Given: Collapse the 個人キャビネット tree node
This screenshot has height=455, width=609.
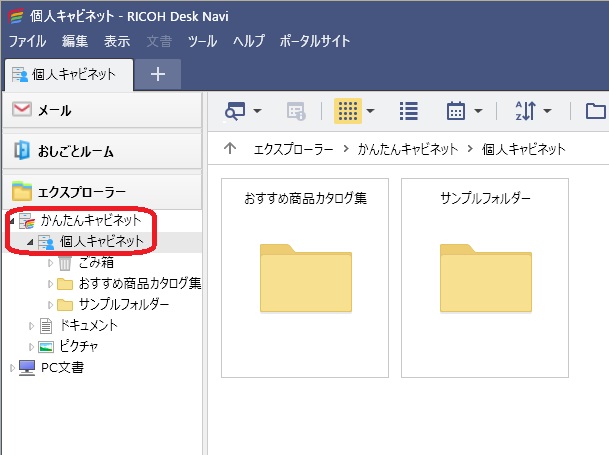Looking at the screenshot, I should tap(30, 242).
